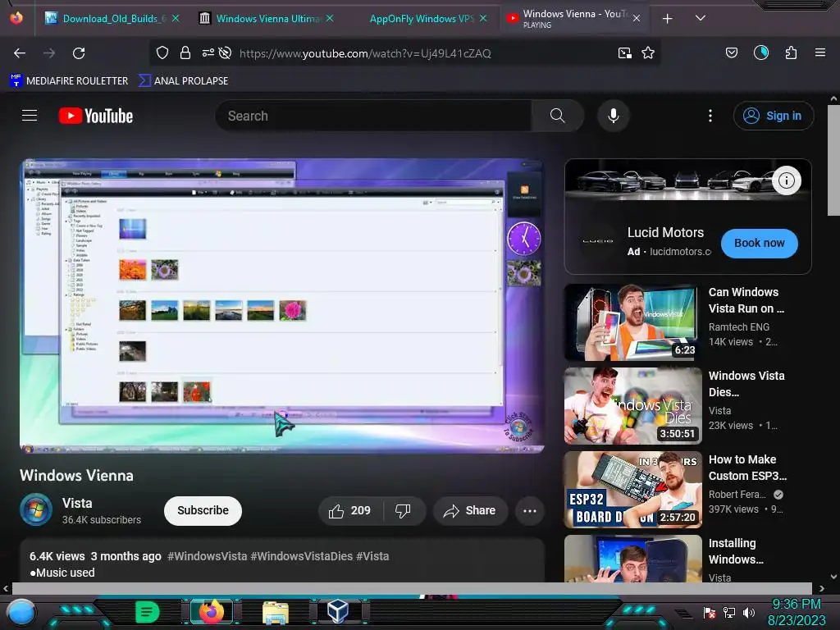The image size is (840, 630).
Task: Click the volume speaker tray icon
Action: pyautogui.click(x=749, y=612)
